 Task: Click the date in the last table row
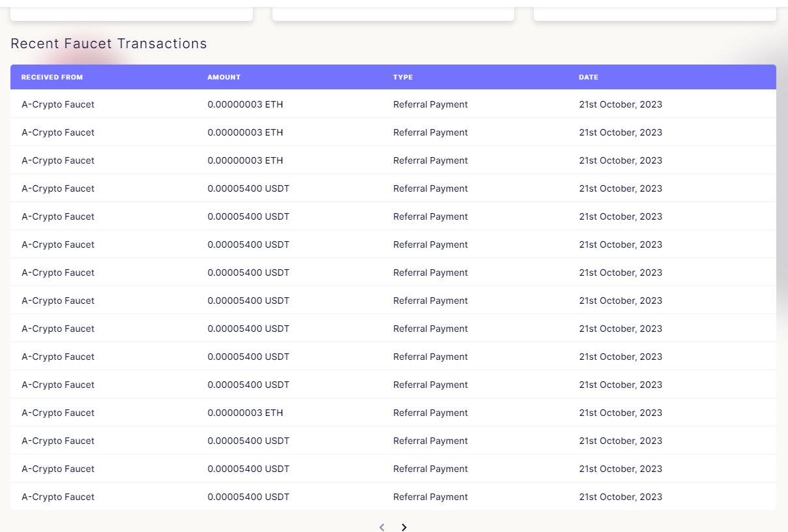(620, 497)
